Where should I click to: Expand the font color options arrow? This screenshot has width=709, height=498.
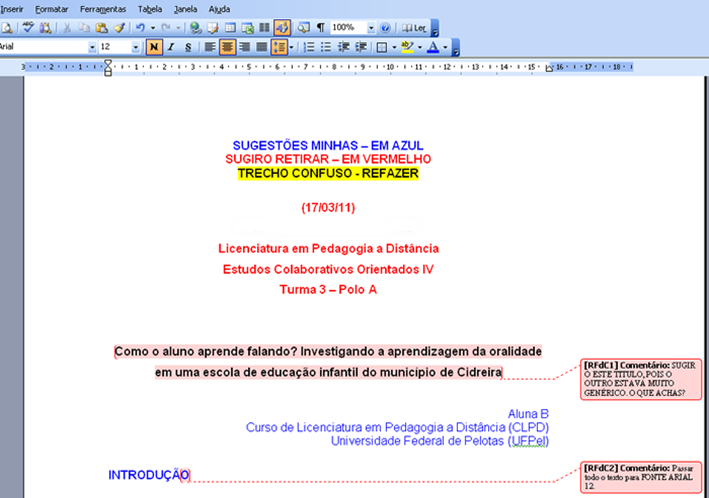coord(445,47)
